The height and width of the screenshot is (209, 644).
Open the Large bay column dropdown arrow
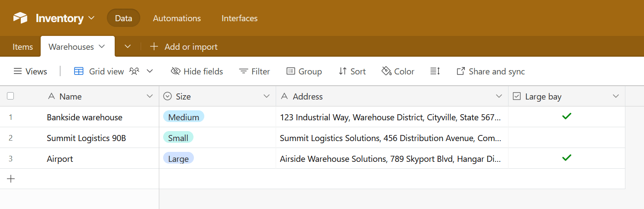pyautogui.click(x=616, y=96)
